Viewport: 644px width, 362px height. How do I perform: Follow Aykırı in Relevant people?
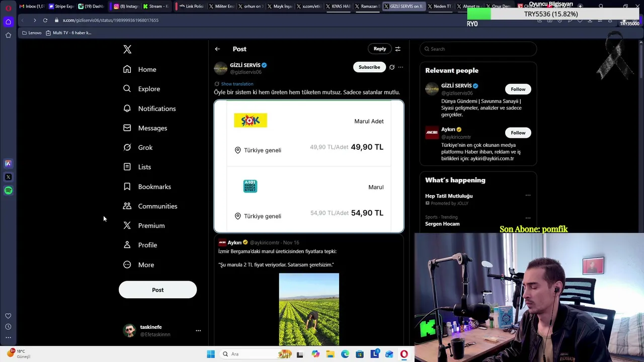[x=518, y=133]
